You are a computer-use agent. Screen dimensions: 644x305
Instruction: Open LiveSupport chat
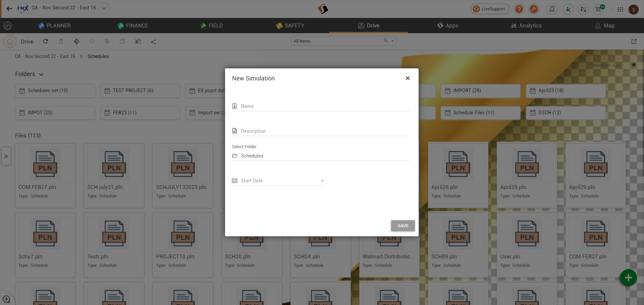tap(490, 9)
